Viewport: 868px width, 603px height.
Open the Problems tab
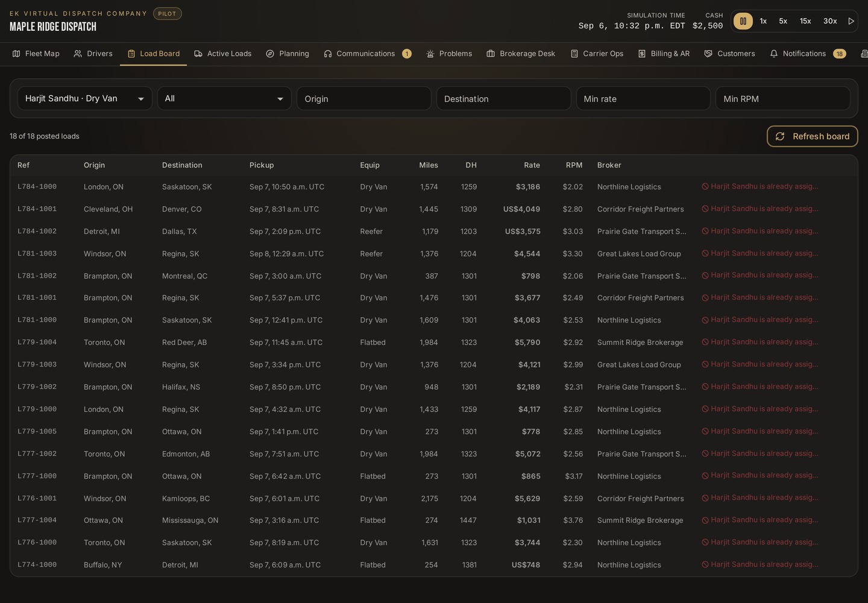(449, 54)
